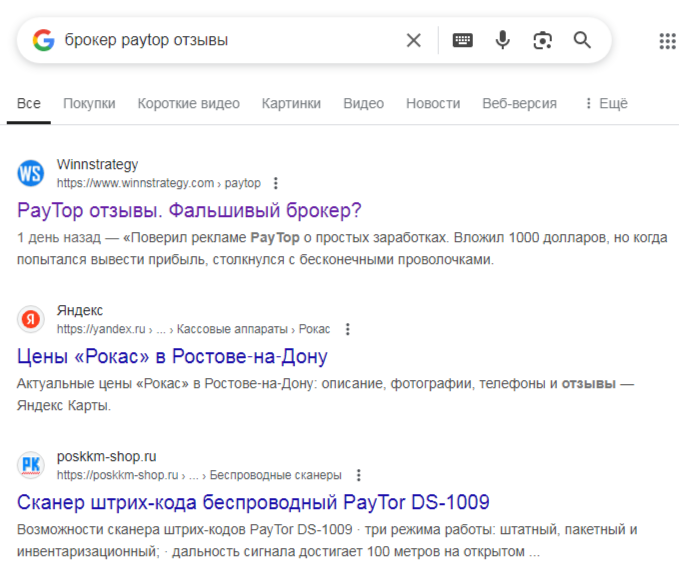Viewport: 679px width, 568px height.
Task: Open the Winnstrategy site name
Action: point(97,165)
